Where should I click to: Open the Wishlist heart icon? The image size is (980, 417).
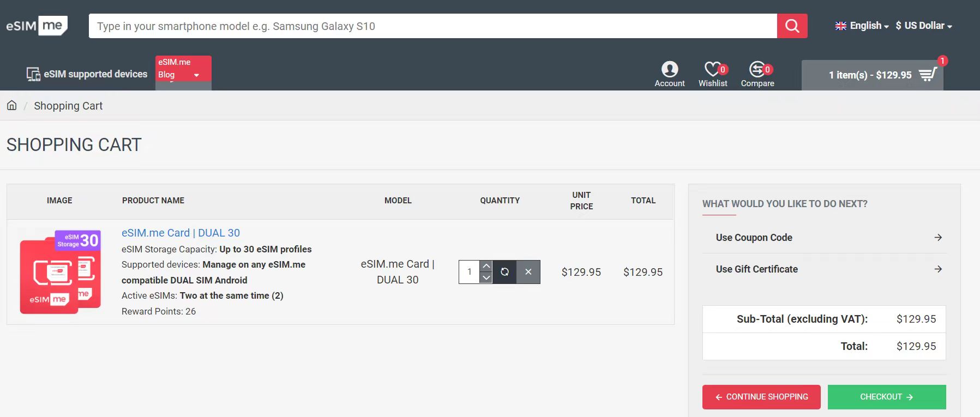(712, 70)
